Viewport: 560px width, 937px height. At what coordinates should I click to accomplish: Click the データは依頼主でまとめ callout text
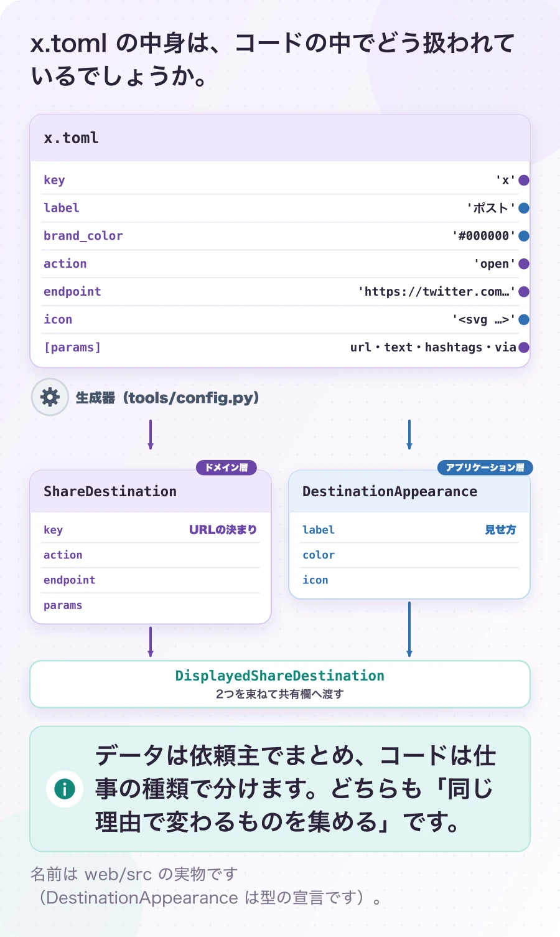pyautogui.click(x=296, y=789)
